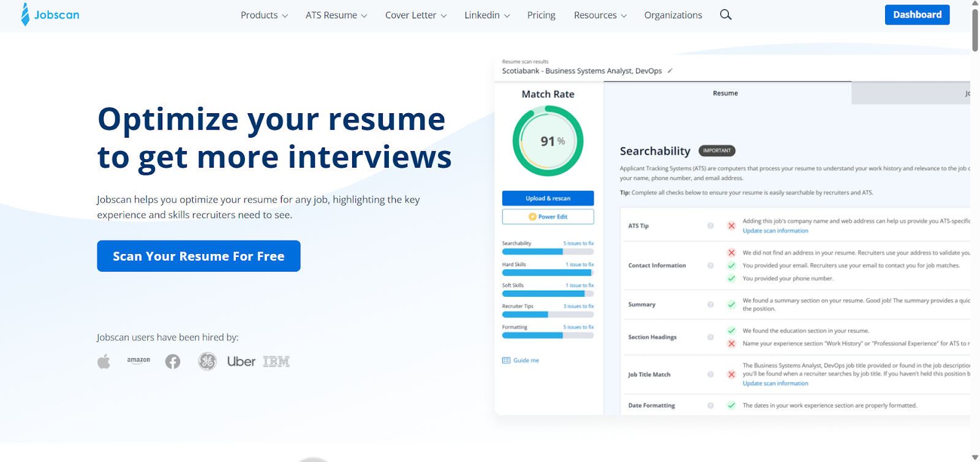
Task: Click the Dashboard button
Action: click(918, 15)
